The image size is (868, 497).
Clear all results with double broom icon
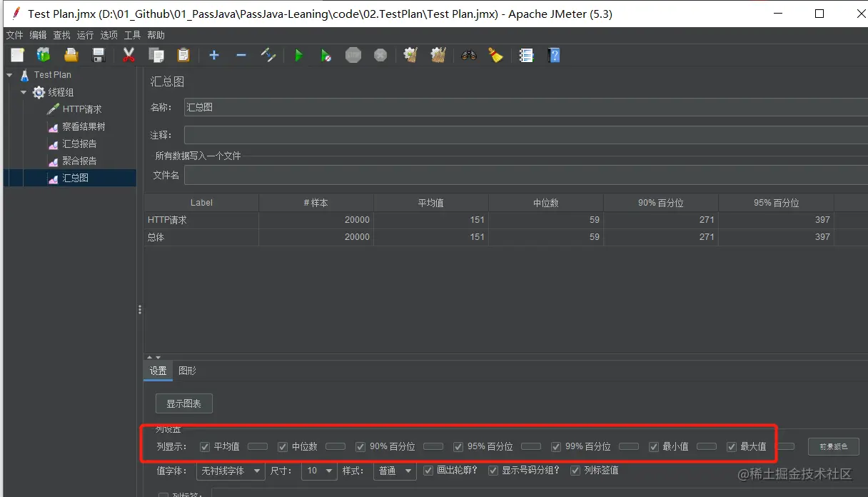(x=438, y=55)
